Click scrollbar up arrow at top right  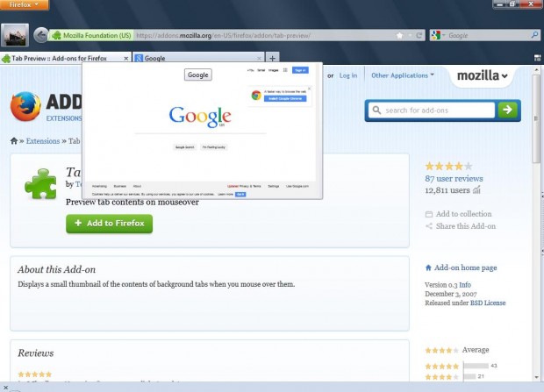pos(536,70)
